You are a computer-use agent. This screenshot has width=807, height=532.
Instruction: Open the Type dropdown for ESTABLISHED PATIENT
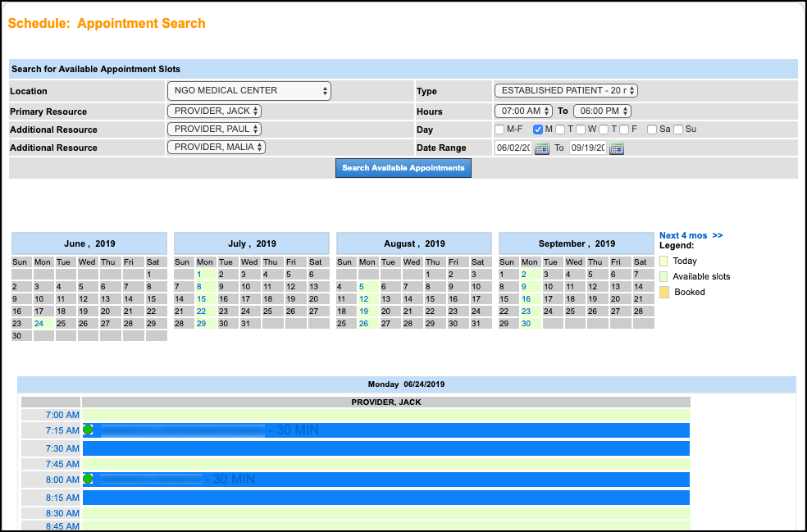tap(566, 91)
